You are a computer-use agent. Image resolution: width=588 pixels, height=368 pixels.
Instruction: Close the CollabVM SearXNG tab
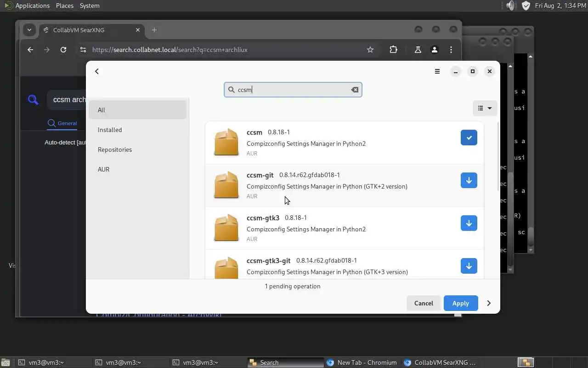[138, 30]
